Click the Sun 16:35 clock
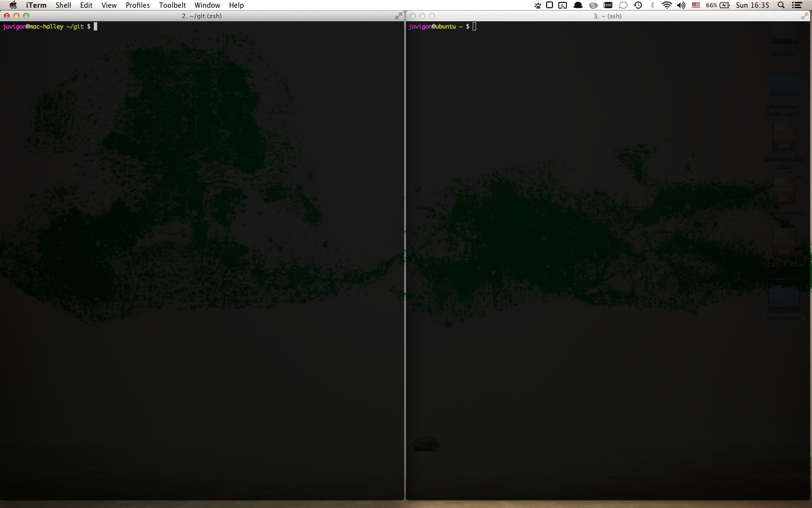The height and width of the screenshot is (508, 812). (x=752, y=5)
